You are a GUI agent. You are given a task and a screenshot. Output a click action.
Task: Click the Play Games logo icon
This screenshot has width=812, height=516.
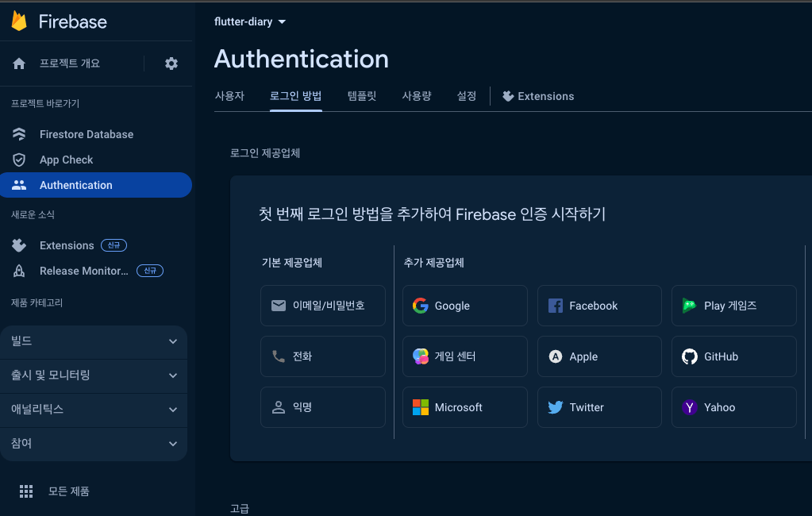tap(689, 306)
